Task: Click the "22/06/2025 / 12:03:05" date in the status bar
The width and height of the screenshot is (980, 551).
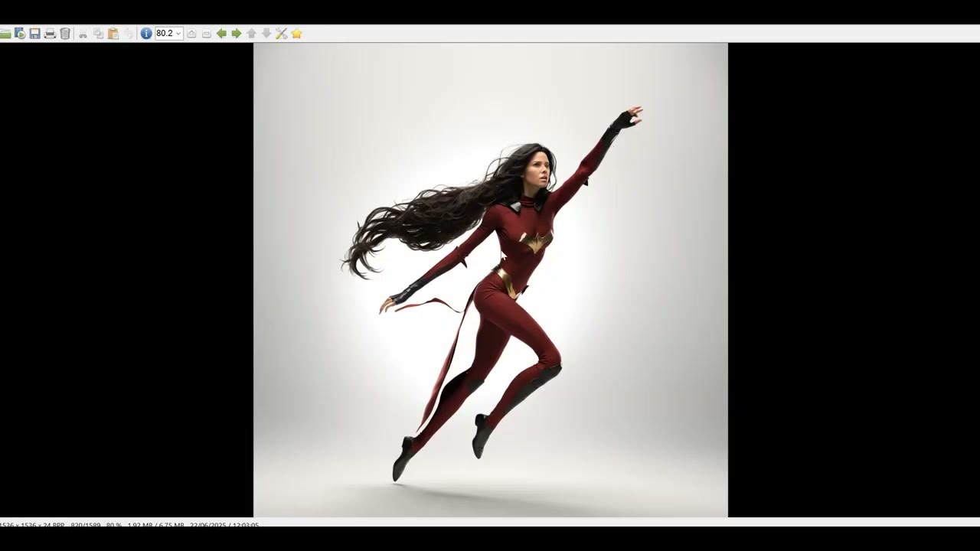Action: [x=224, y=525]
